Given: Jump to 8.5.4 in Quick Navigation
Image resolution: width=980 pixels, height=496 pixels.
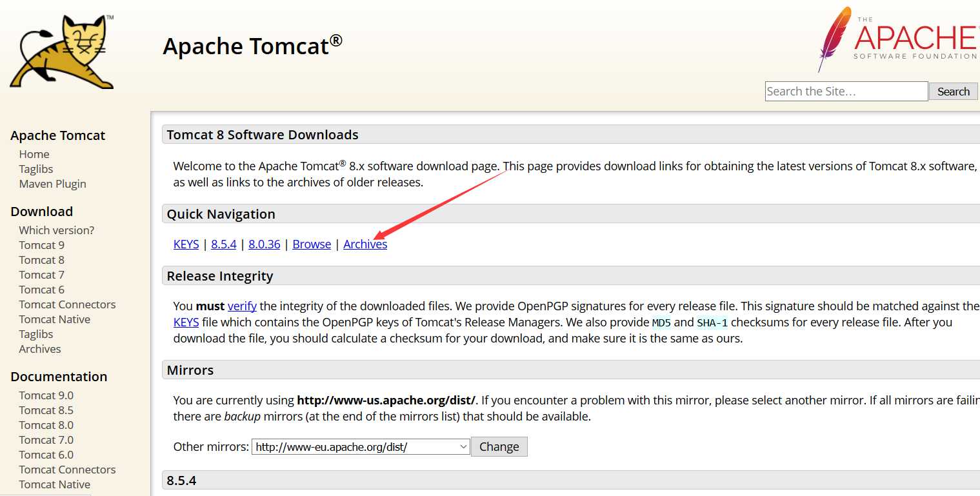Looking at the screenshot, I should 224,244.
